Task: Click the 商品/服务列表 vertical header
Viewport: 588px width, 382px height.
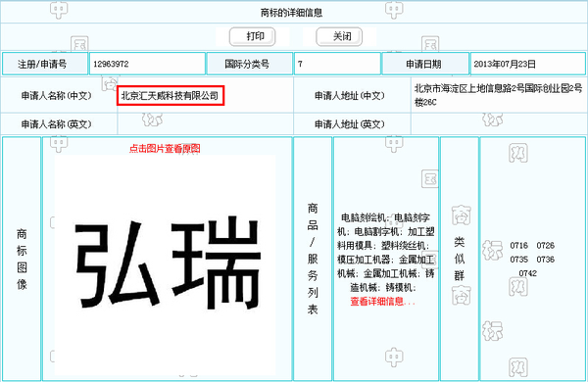Action: [x=313, y=259]
